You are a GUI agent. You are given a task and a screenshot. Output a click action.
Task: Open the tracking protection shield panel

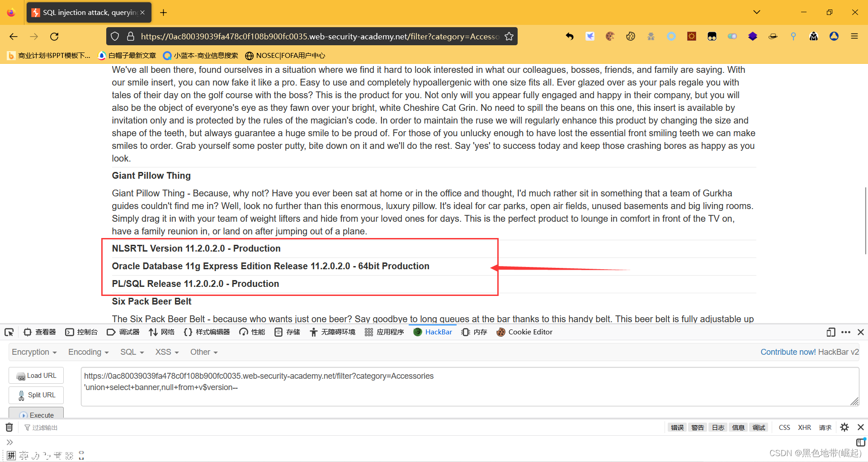tap(115, 37)
